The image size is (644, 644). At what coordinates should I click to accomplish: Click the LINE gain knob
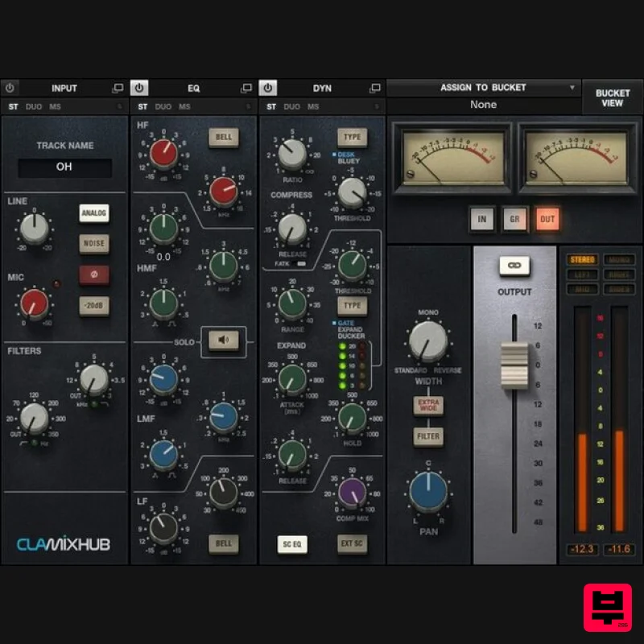point(35,229)
